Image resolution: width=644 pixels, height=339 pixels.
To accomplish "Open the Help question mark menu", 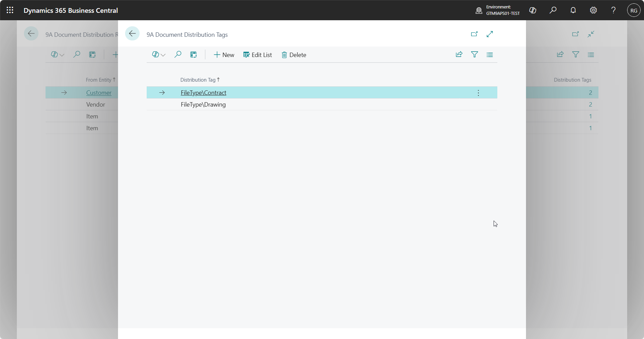I will tap(614, 10).
